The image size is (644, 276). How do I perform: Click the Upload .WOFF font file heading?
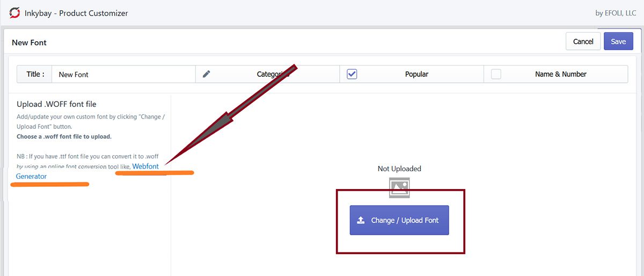(56, 104)
